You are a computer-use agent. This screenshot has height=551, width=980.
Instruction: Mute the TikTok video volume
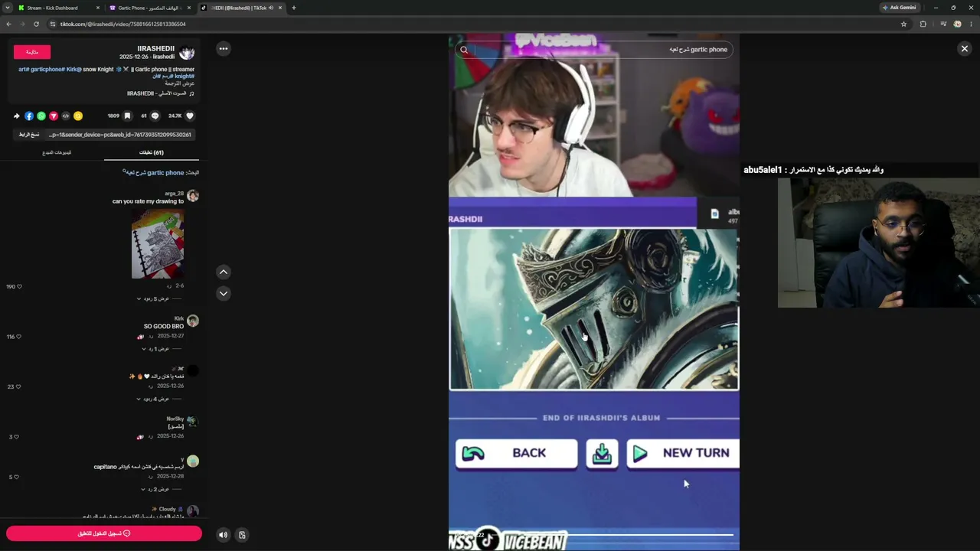click(223, 535)
